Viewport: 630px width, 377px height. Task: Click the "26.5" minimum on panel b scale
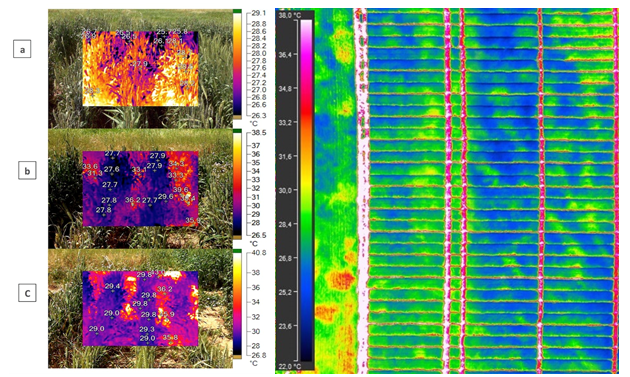259,235
